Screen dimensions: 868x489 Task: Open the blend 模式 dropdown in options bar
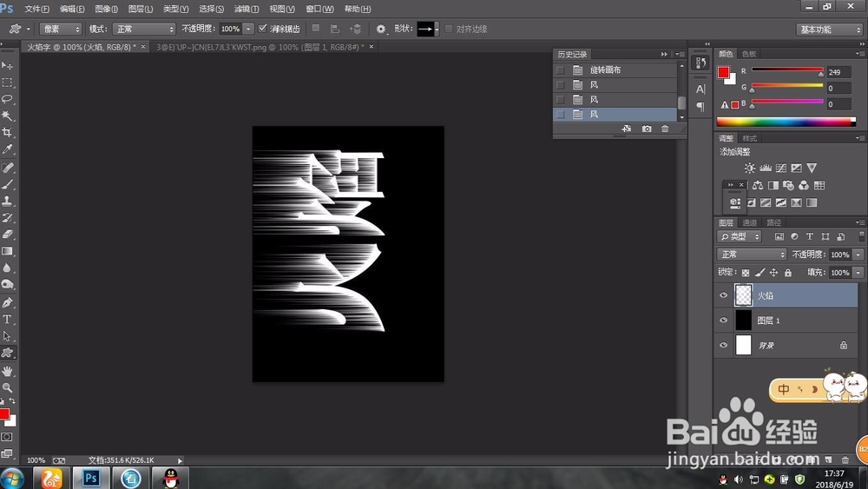click(144, 29)
